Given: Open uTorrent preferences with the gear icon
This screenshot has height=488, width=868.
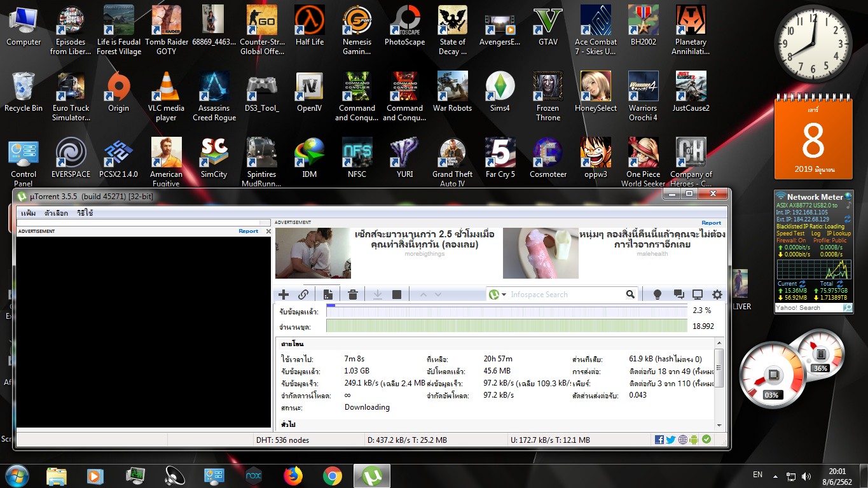Looking at the screenshot, I should (717, 295).
